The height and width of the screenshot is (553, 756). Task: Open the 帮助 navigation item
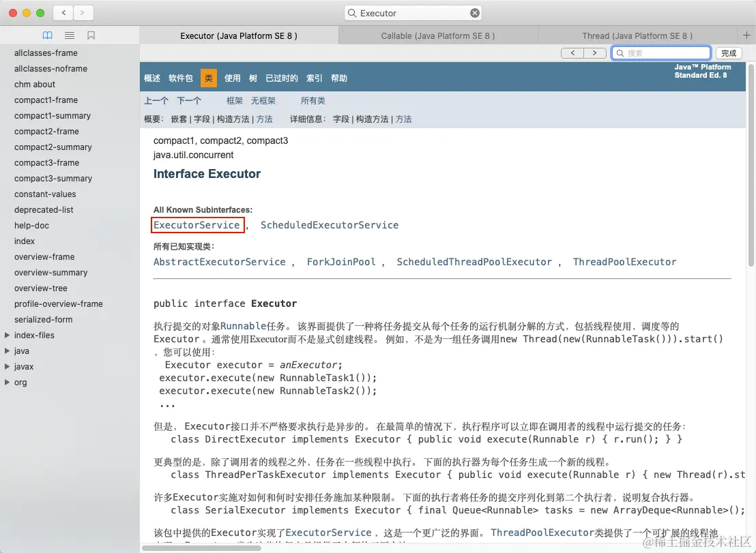tap(338, 78)
